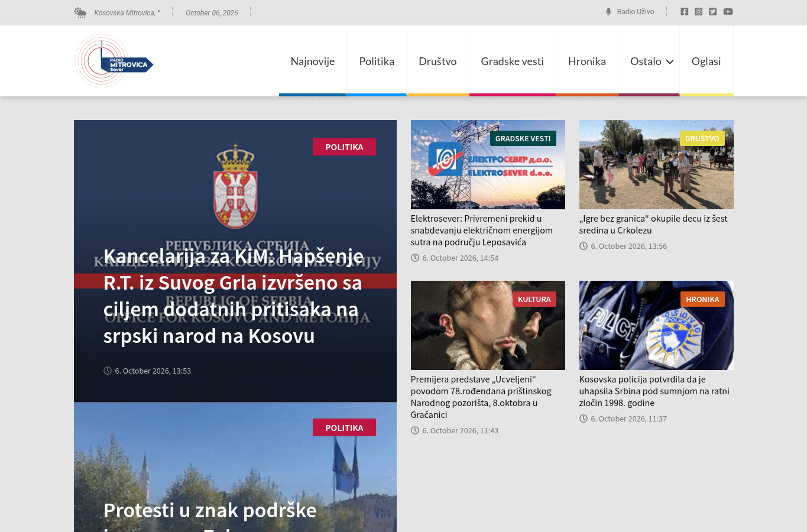Read the Elektrosever power outage article

(x=482, y=231)
